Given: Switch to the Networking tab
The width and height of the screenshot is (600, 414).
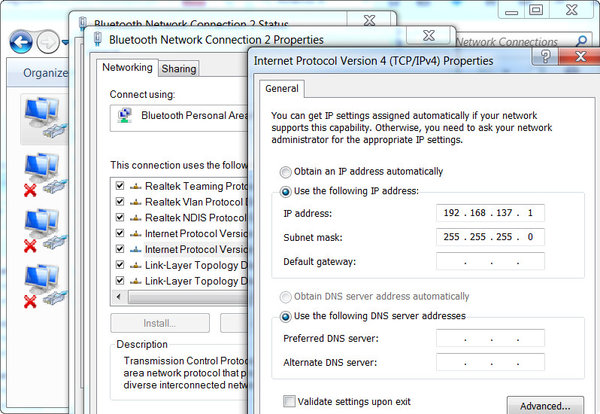Looking at the screenshot, I should tap(127, 68).
